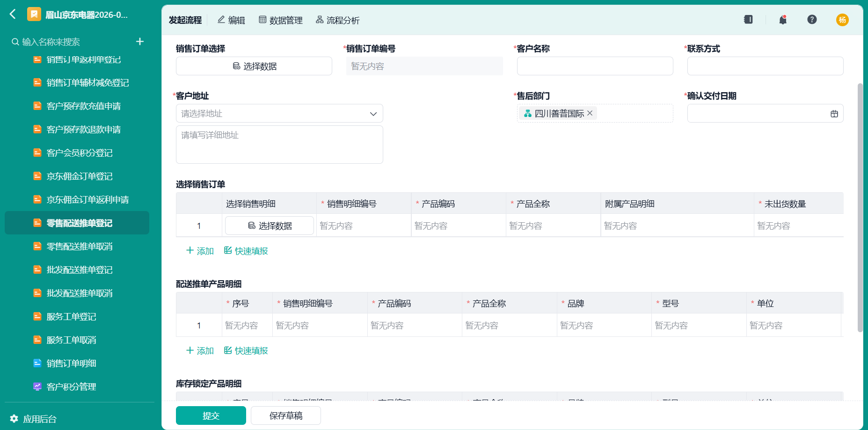
Task: Click the orange app bookmark icon
Action: (34, 15)
